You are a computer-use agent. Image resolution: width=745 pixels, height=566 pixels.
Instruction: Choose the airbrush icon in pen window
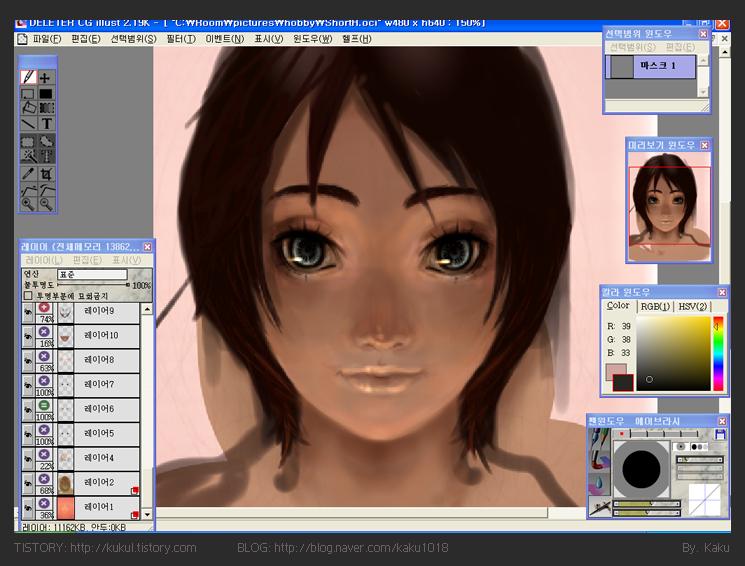pyautogui.click(x=600, y=507)
